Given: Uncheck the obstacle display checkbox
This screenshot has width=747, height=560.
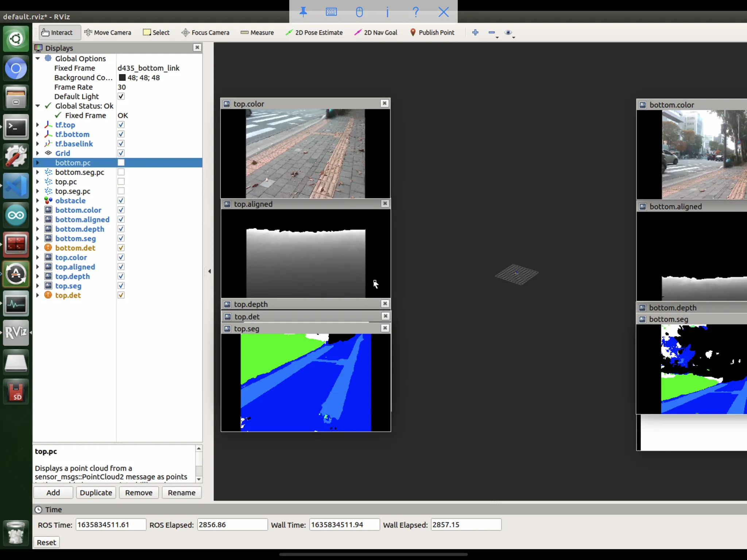Looking at the screenshot, I should tap(121, 201).
